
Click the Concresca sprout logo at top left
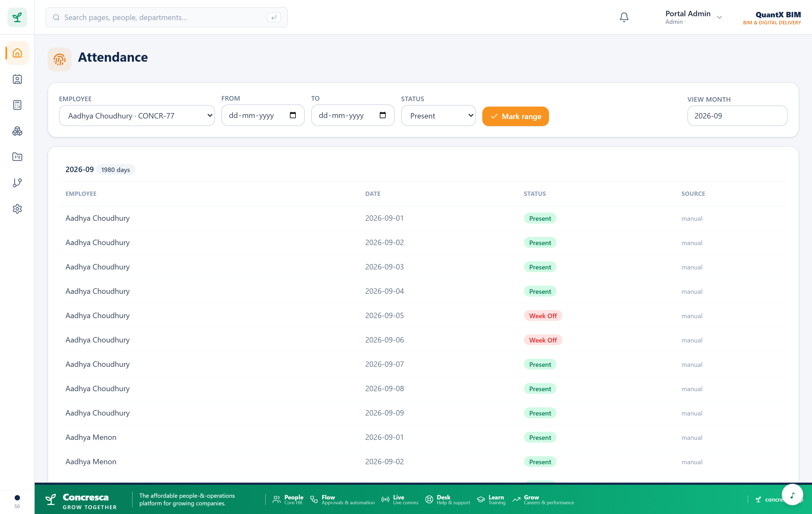click(17, 17)
